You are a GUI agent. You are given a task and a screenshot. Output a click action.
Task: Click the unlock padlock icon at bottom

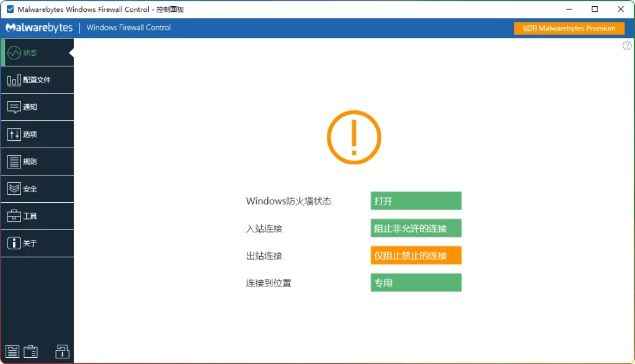(62, 351)
